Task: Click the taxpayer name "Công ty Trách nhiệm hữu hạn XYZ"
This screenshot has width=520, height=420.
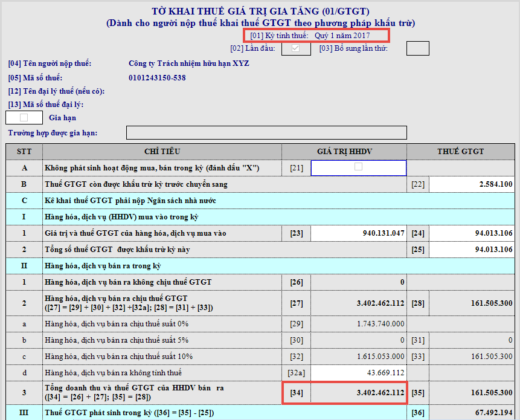Action: click(x=189, y=63)
